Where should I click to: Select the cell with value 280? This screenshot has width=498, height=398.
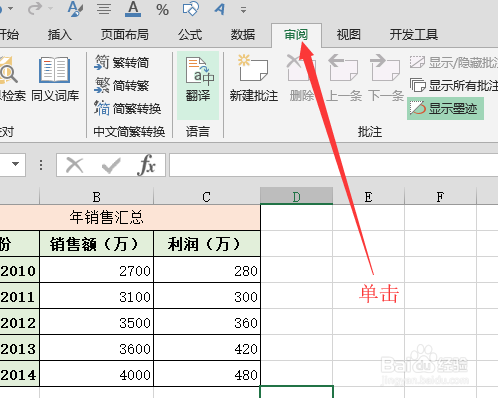point(207,270)
